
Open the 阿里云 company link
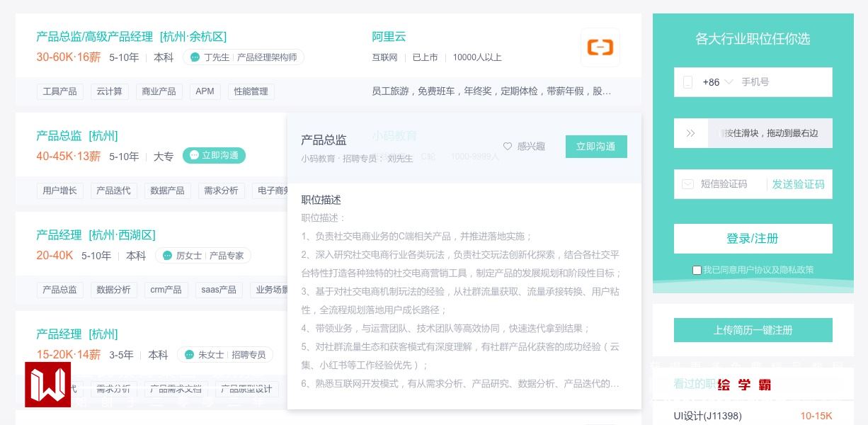tap(389, 37)
